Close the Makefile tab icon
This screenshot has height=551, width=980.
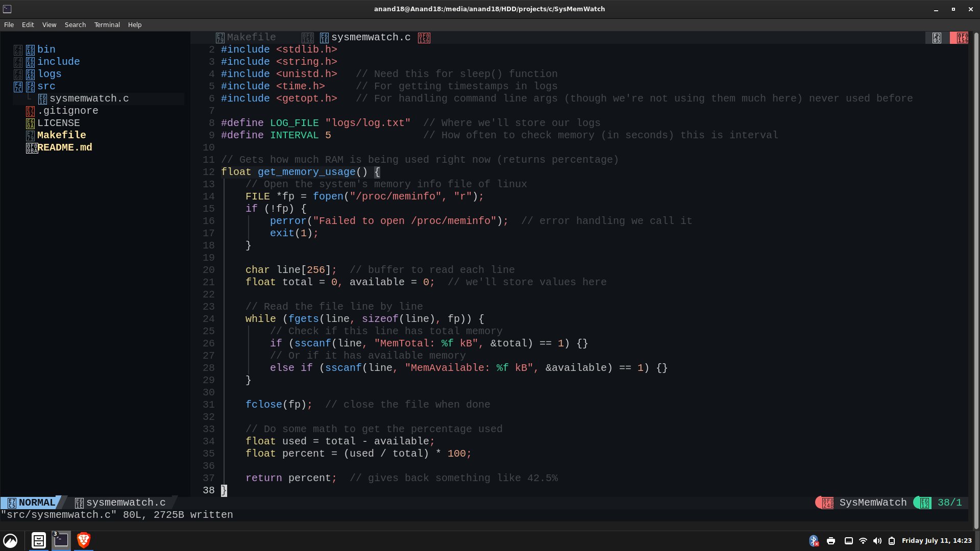(307, 38)
